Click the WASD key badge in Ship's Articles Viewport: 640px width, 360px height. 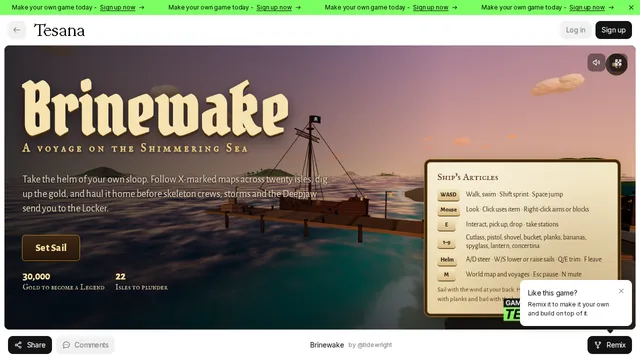[448, 195]
